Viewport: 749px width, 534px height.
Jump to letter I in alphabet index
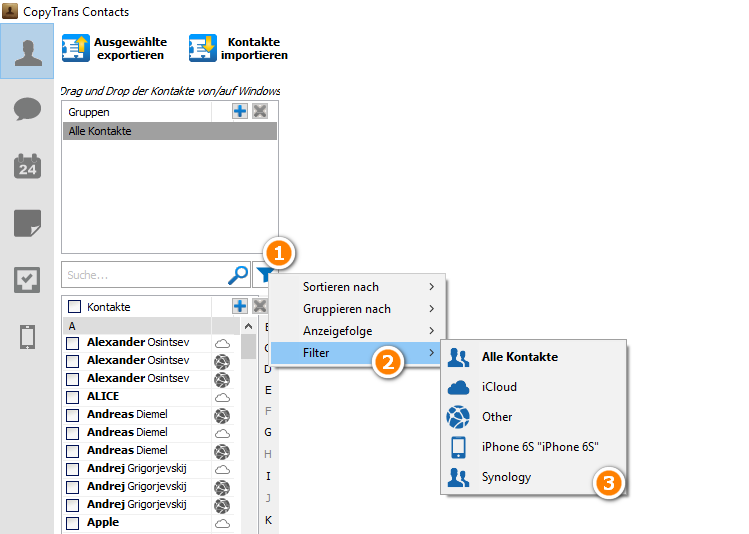pos(268,476)
